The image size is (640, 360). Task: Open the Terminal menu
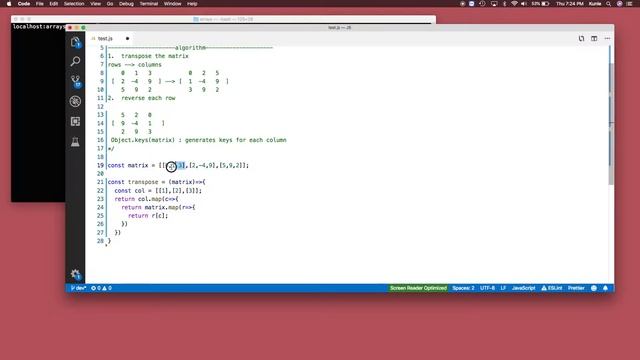point(149,4)
